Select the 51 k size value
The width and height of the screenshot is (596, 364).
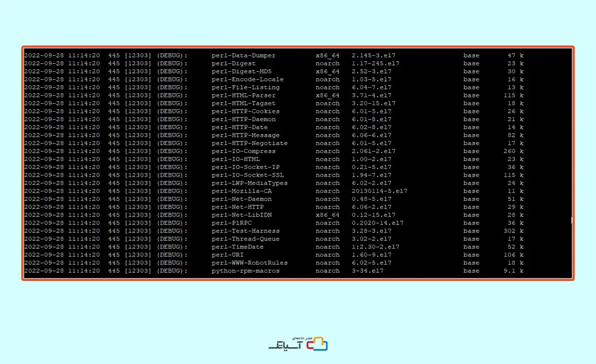click(515, 199)
